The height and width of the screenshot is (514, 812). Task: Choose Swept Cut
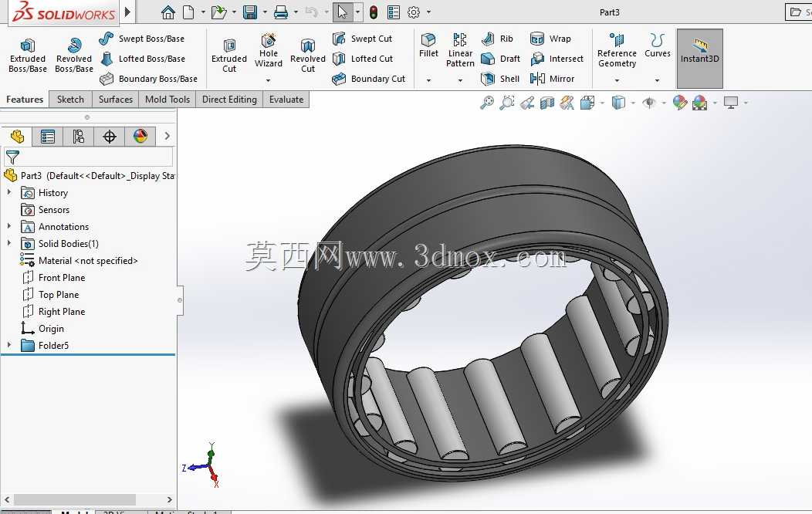(x=362, y=39)
